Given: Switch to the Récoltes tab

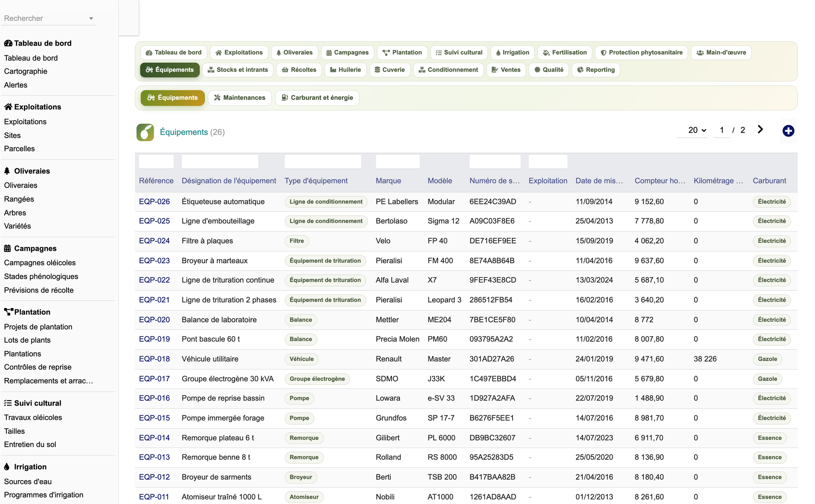Looking at the screenshot, I should 299,69.
